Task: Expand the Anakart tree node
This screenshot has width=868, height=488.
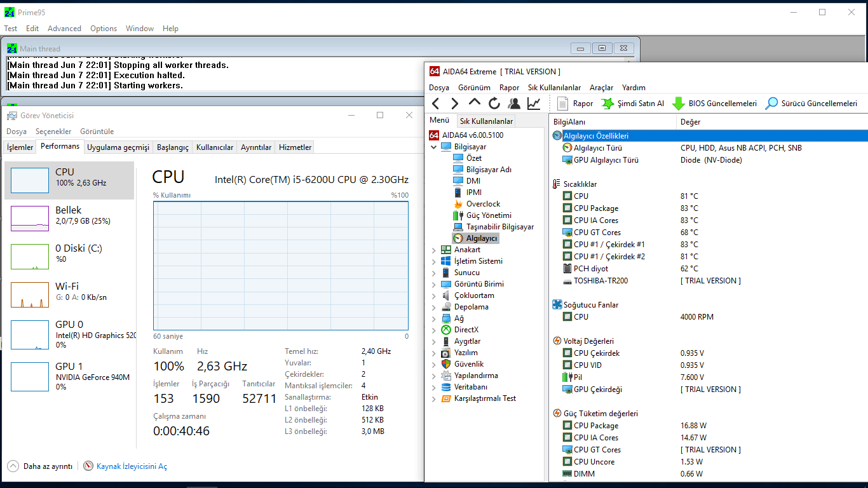Action: (434, 250)
